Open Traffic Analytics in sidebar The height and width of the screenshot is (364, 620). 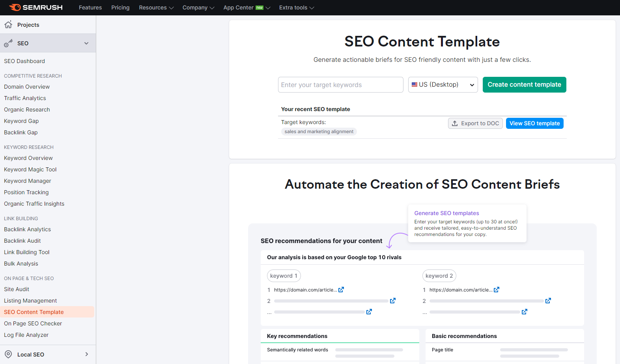coord(25,98)
